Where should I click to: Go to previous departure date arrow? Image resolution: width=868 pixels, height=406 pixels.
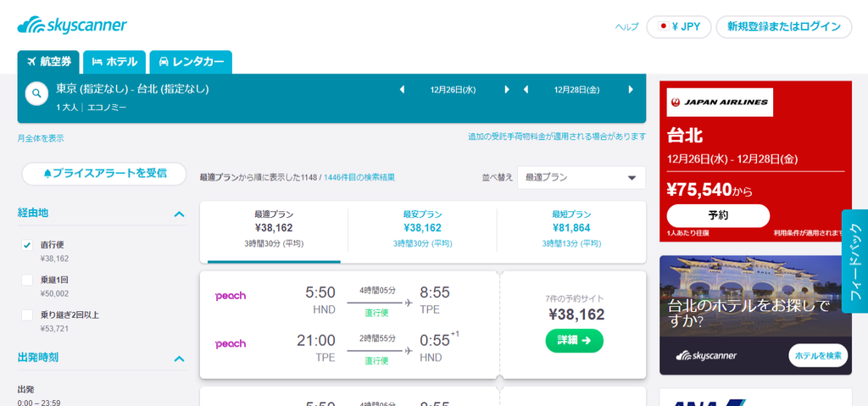[403, 90]
